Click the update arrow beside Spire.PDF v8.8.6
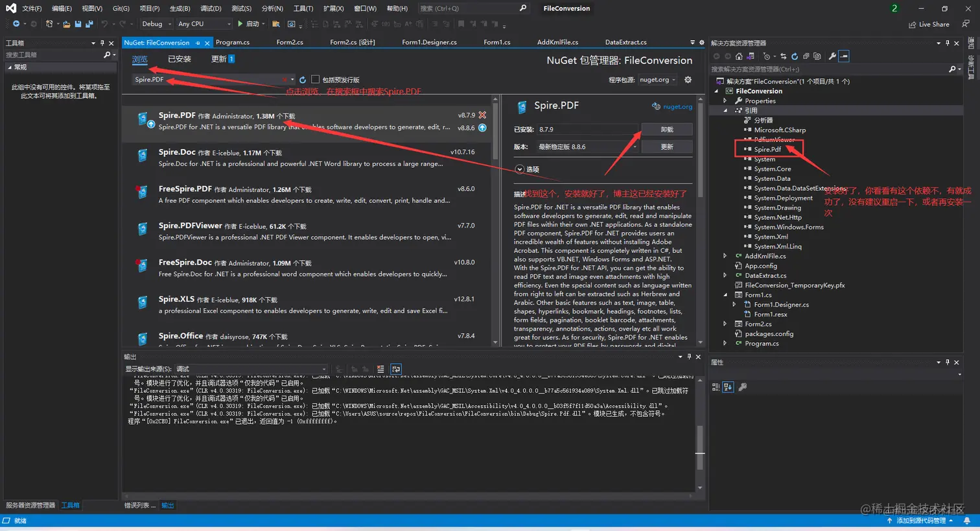This screenshot has height=531, width=980. [482, 128]
